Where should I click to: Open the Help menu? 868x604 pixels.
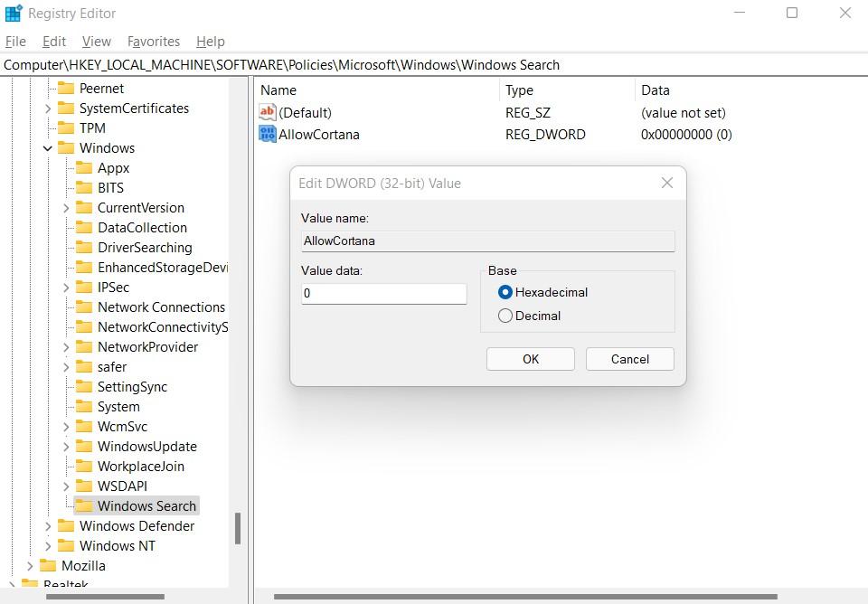(211, 42)
